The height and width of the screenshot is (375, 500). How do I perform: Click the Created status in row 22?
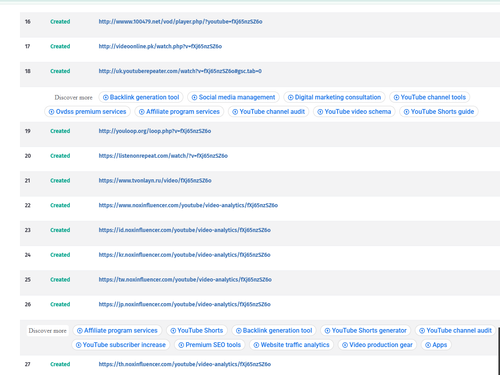pyautogui.click(x=60, y=205)
